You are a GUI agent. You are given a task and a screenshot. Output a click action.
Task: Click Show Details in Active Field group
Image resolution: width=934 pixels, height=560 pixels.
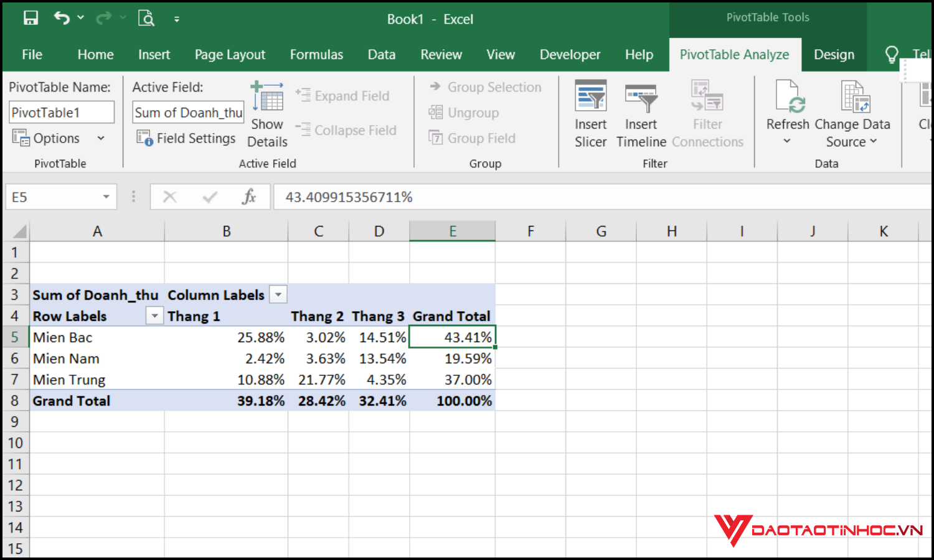pos(267,115)
